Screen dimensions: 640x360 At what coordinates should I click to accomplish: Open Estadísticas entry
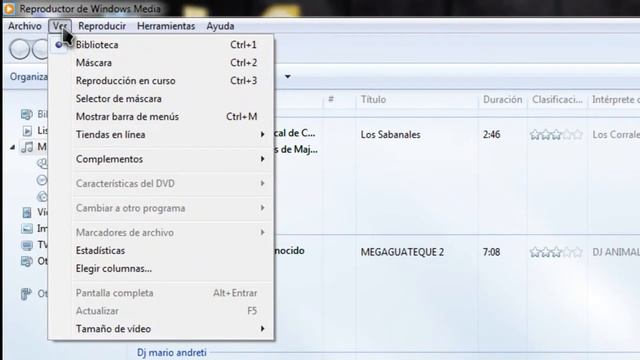pos(161,251)
